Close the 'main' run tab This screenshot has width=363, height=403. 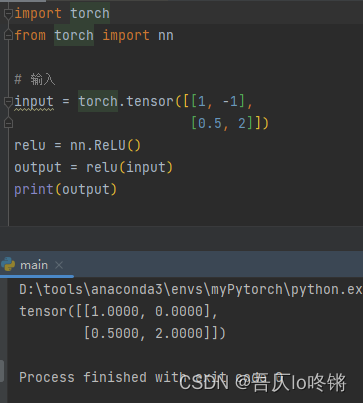pos(59,265)
